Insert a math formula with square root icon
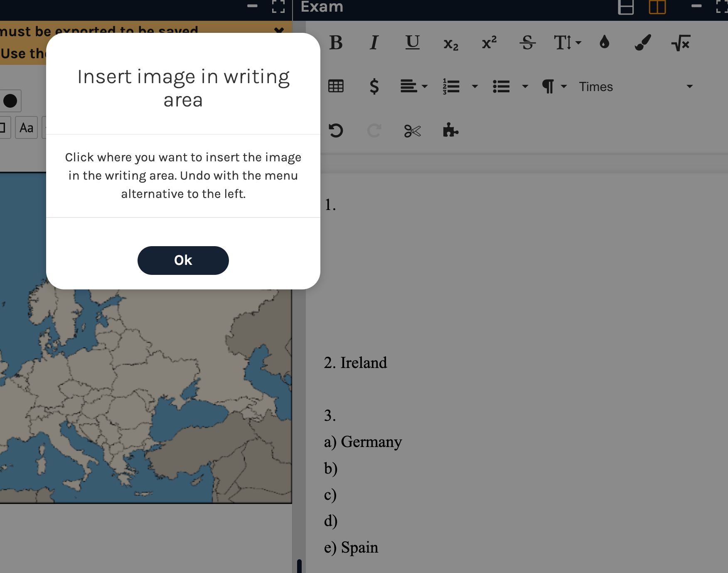Viewport: 728px width, 573px height. click(x=681, y=42)
